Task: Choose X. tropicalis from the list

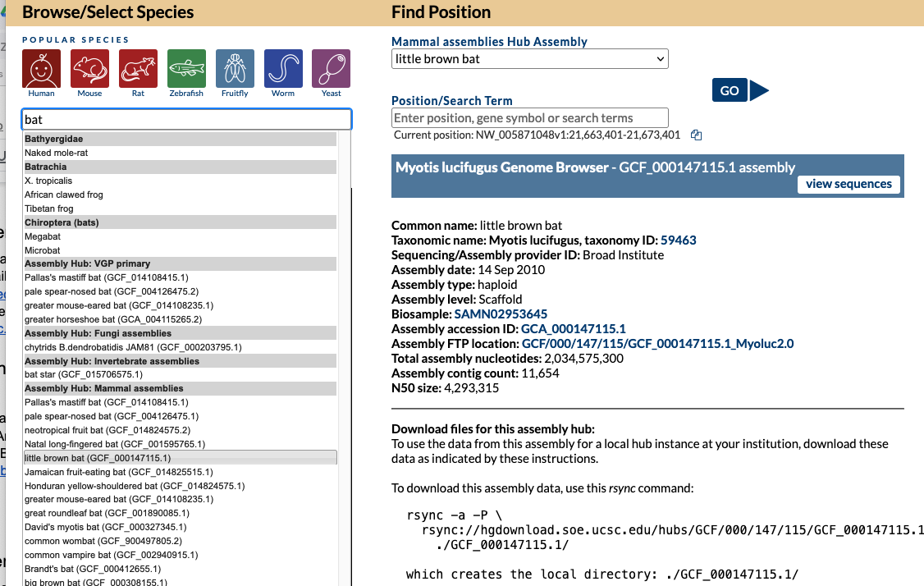Action: [x=181, y=181]
